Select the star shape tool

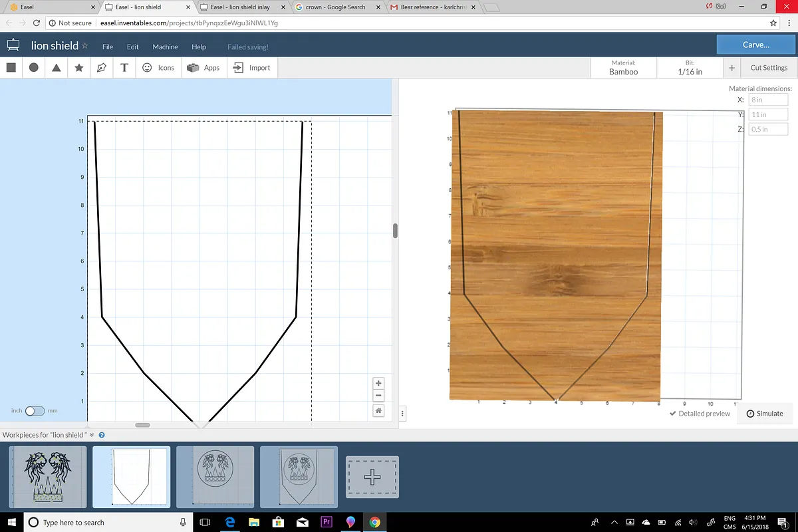click(x=79, y=68)
